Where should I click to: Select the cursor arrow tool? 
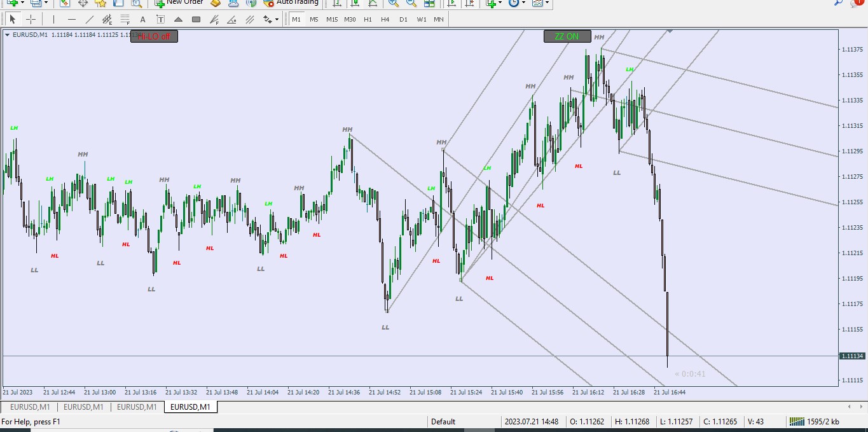(13, 19)
